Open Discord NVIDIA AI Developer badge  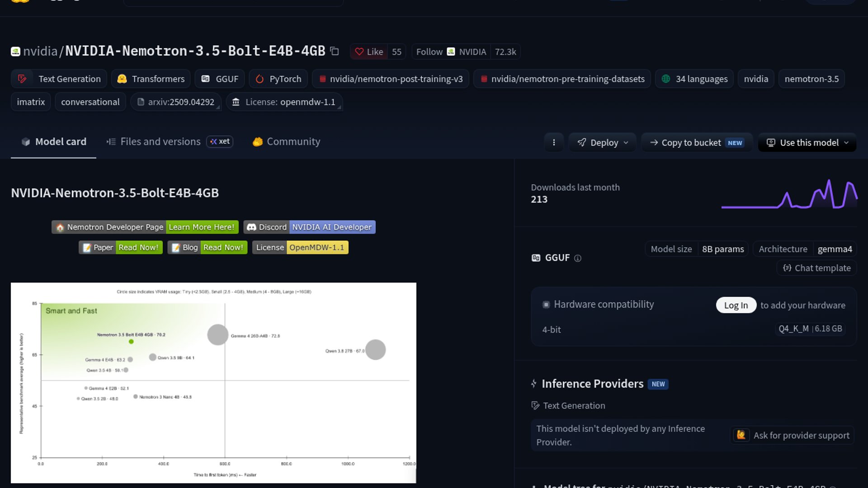click(x=310, y=227)
